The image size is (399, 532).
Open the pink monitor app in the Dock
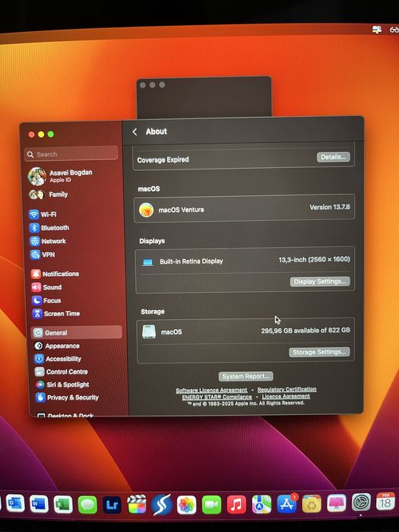337,503
